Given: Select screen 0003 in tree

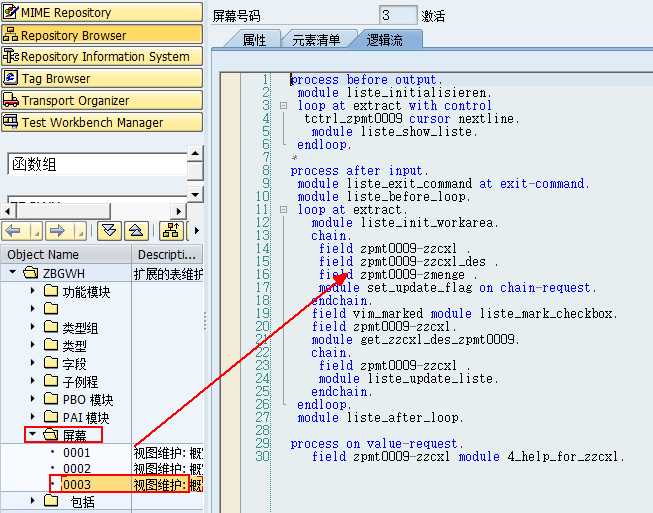Looking at the screenshot, I should (x=77, y=485).
